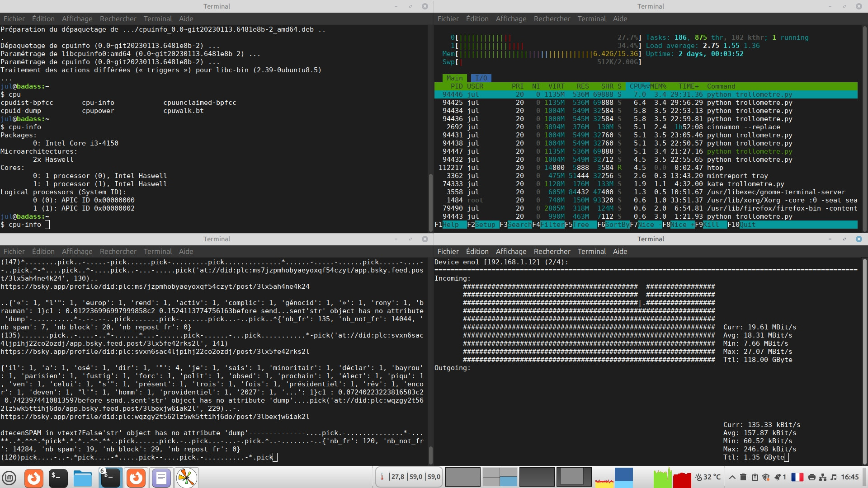Open Aide menu in bsky log terminal
Viewport: 868px width, 488px height.
[186, 251]
